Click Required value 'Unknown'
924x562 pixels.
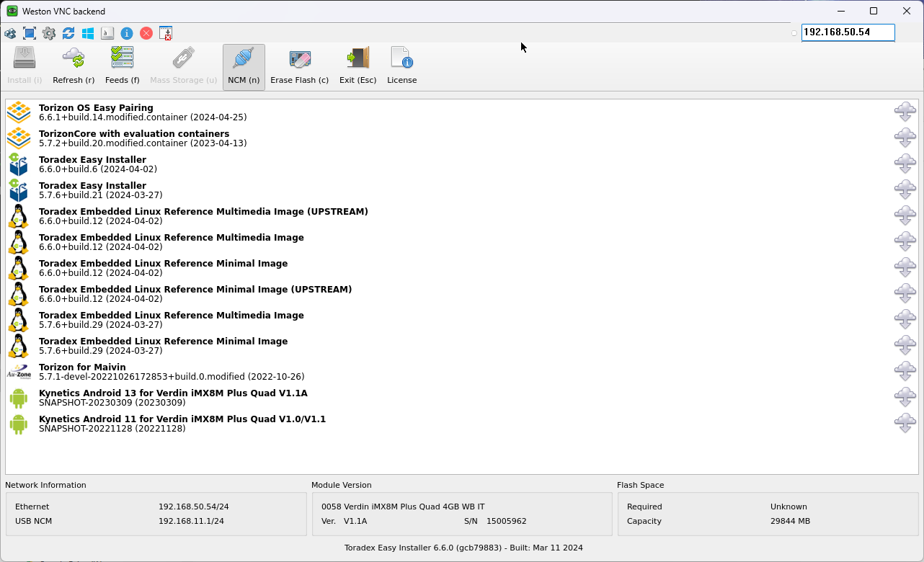[x=788, y=507]
